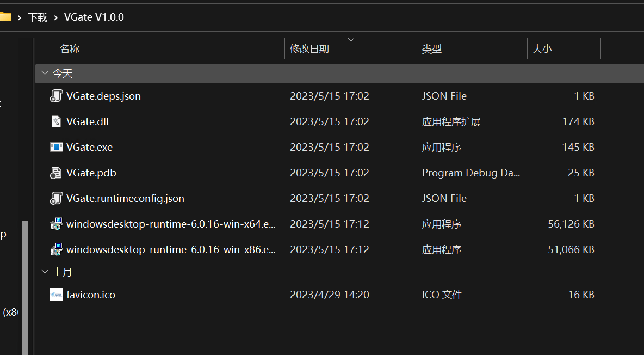Click the navigation pane scrollbar thumb

pyautogui.click(x=25, y=287)
